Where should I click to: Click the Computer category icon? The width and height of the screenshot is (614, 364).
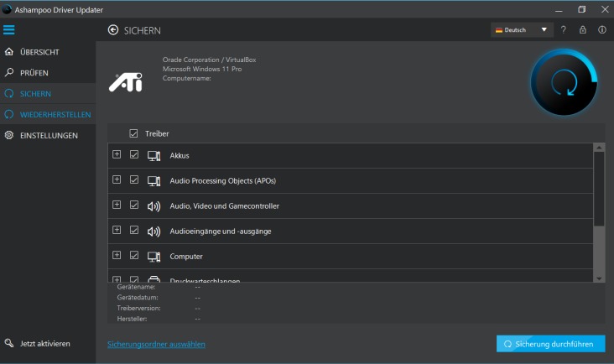tap(153, 257)
